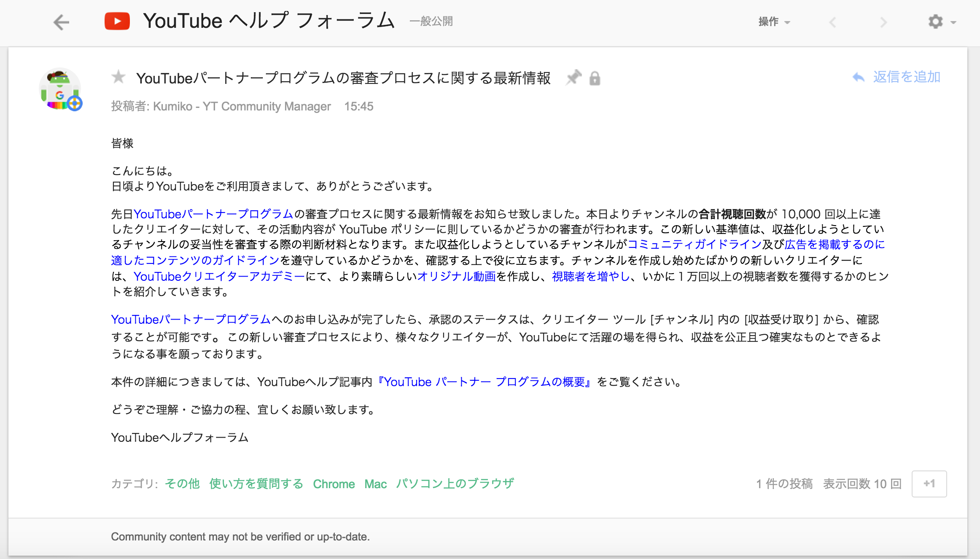This screenshot has width=980, height=559.
Task: Click the pin icon beside the topic title
Action: pos(573,78)
